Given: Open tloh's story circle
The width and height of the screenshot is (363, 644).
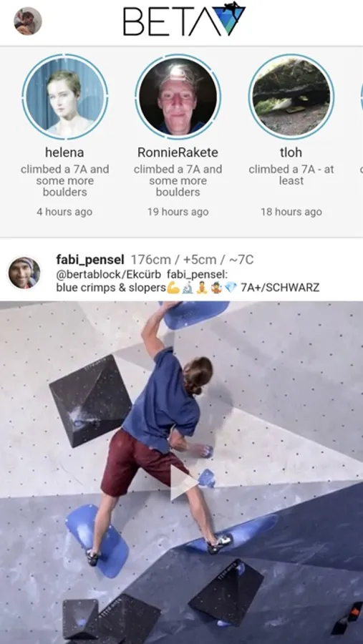Looking at the screenshot, I should coord(291,97).
